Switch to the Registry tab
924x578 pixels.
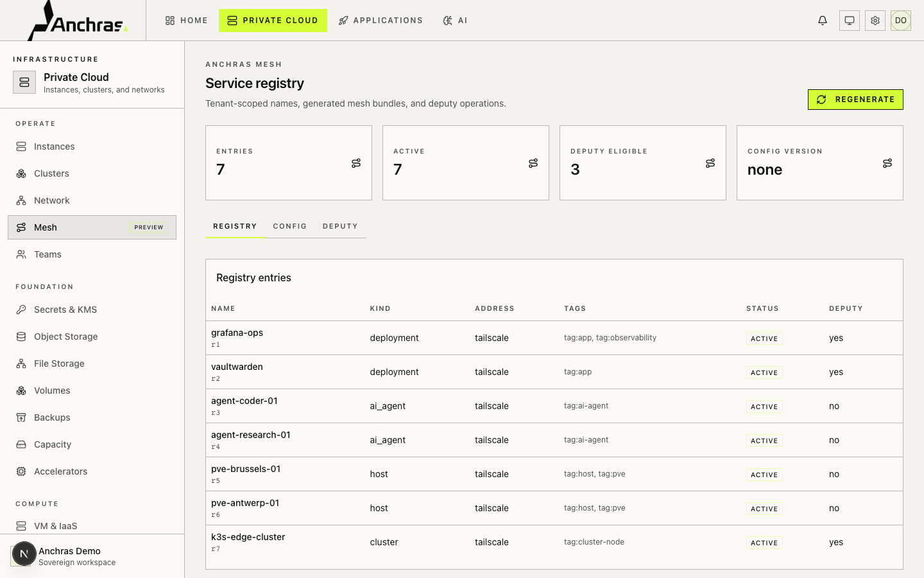[x=235, y=226]
